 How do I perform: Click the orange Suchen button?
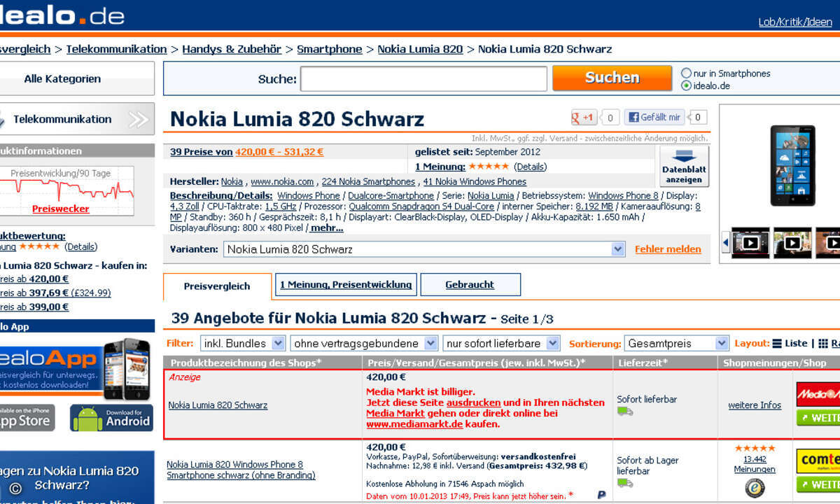point(612,78)
